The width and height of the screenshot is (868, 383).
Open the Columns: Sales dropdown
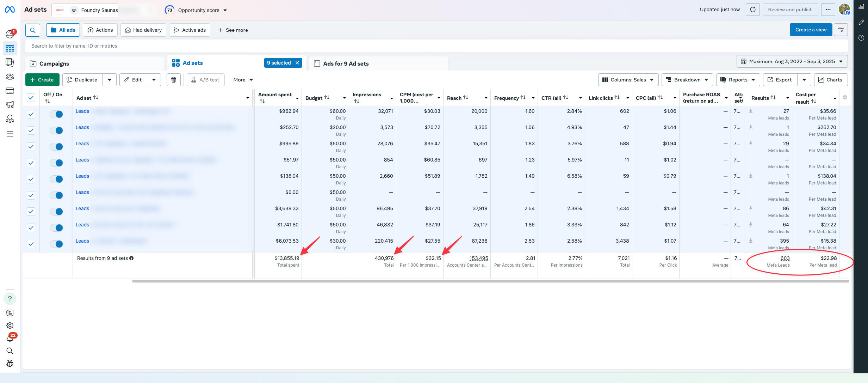point(628,80)
